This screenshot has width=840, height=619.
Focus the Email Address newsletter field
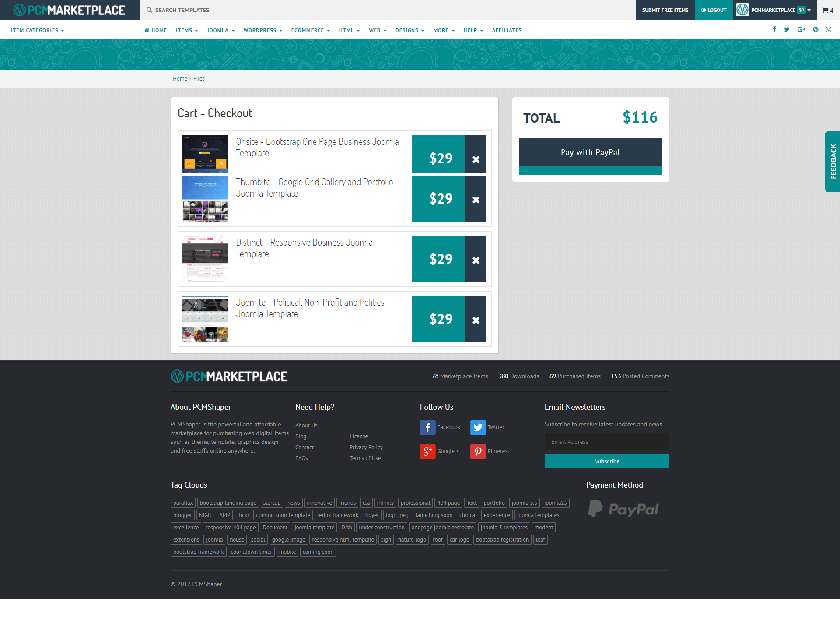click(x=607, y=442)
